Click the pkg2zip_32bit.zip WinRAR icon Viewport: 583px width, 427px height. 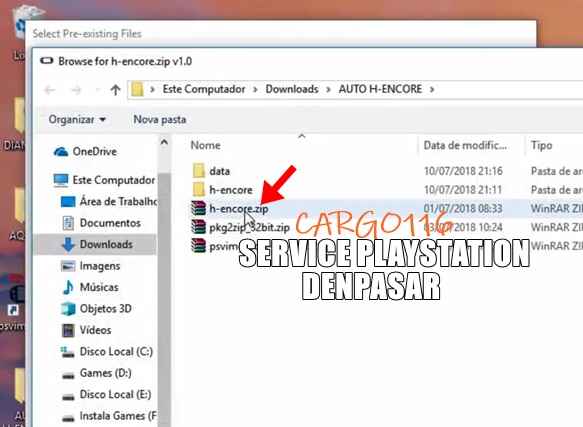pyautogui.click(x=198, y=227)
